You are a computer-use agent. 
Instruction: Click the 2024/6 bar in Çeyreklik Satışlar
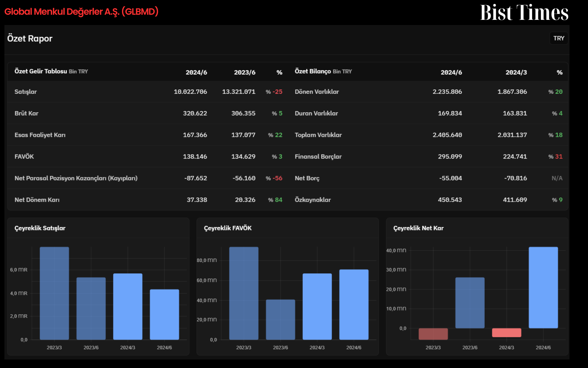coord(164,315)
